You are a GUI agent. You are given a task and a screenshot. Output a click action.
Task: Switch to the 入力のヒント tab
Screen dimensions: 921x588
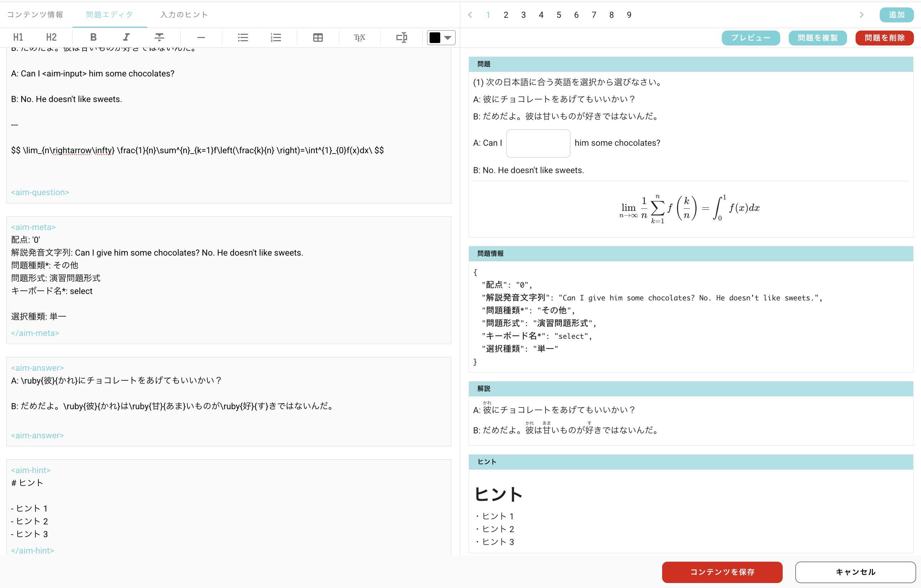click(x=183, y=15)
